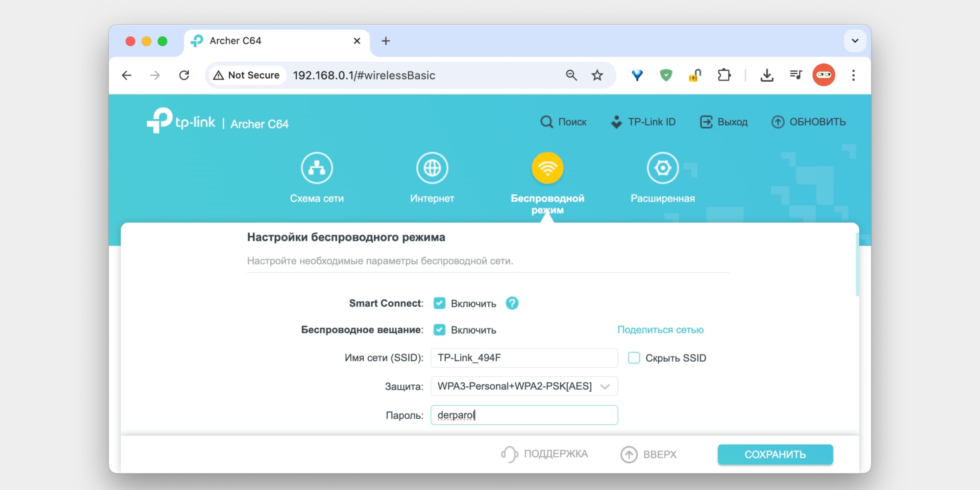
Task: Expand the browser window controls chevron
Action: (854, 40)
